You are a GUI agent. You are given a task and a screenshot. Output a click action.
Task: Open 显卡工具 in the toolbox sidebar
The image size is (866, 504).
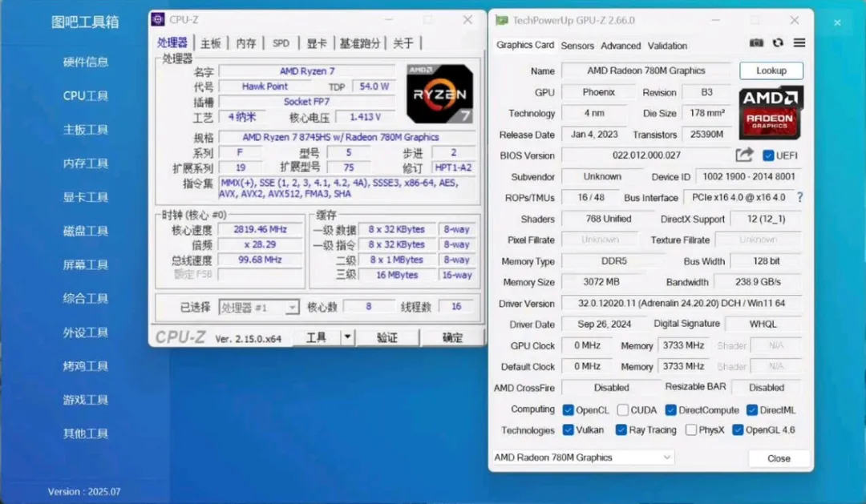pyautogui.click(x=85, y=197)
